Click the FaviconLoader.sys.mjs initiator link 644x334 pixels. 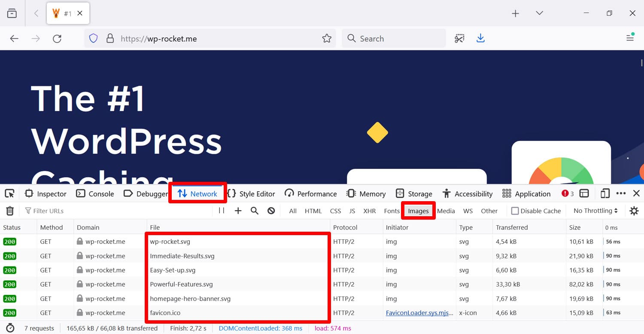(419, 313)
